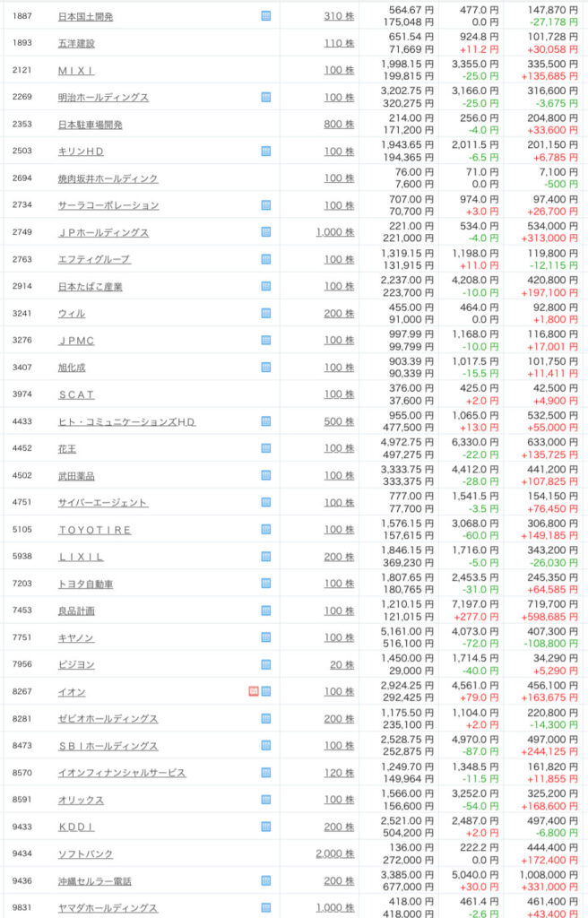Image resolution: width=588 pixels, height=918 pixels.
Task: Click the 500 株 link for ヒト・コミュニケーションズHD
Action: pos(339,421)
